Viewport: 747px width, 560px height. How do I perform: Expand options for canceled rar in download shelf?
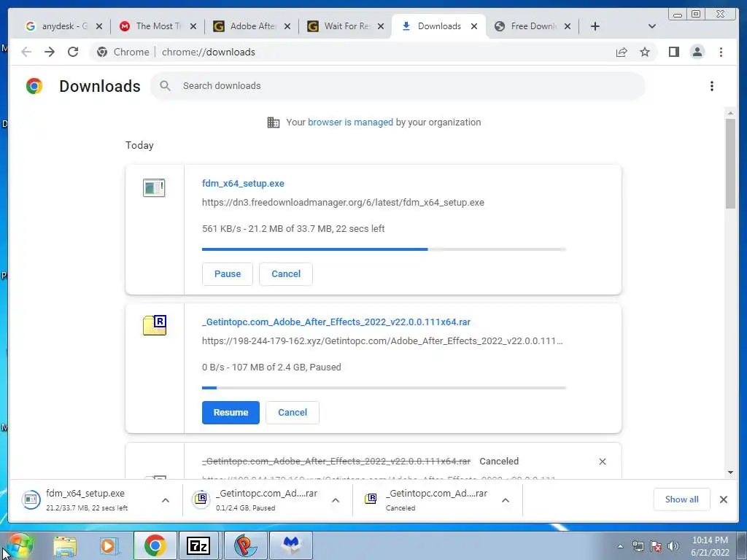click(x=506, y=500)
